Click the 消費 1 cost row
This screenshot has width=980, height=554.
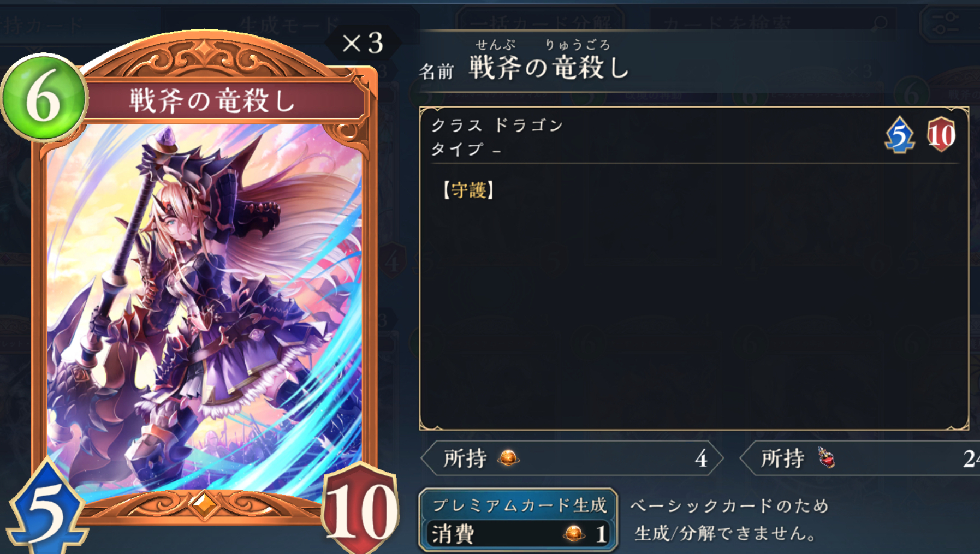click(518, 534)
